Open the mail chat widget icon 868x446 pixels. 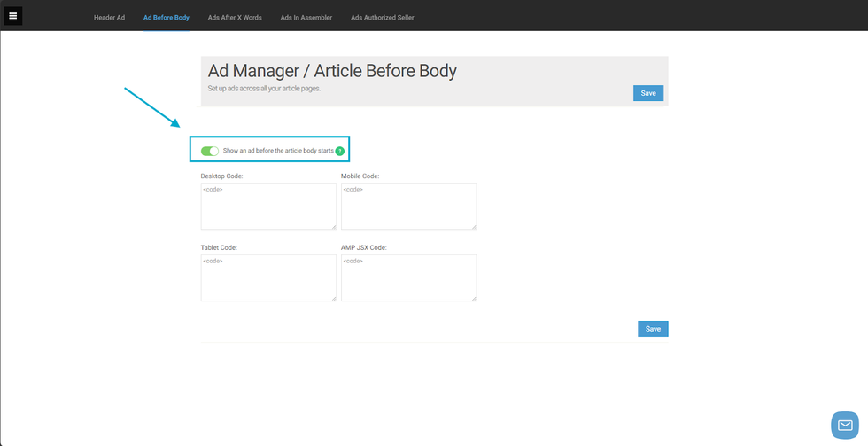pos(844,425)
